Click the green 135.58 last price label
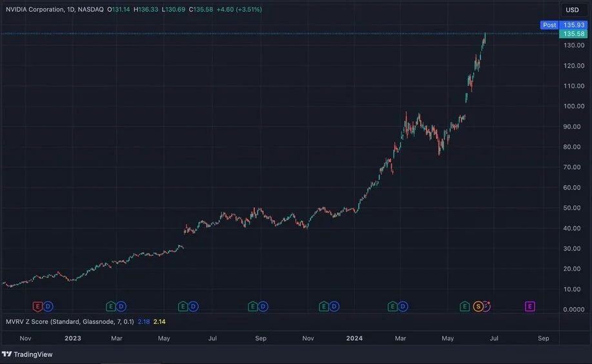The height and width of the screenshot is (364, 592). [574, 34]
